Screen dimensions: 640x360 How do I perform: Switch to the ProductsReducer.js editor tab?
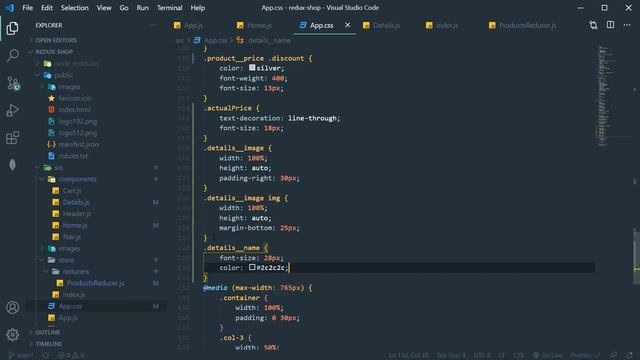[x=523, y=25]
